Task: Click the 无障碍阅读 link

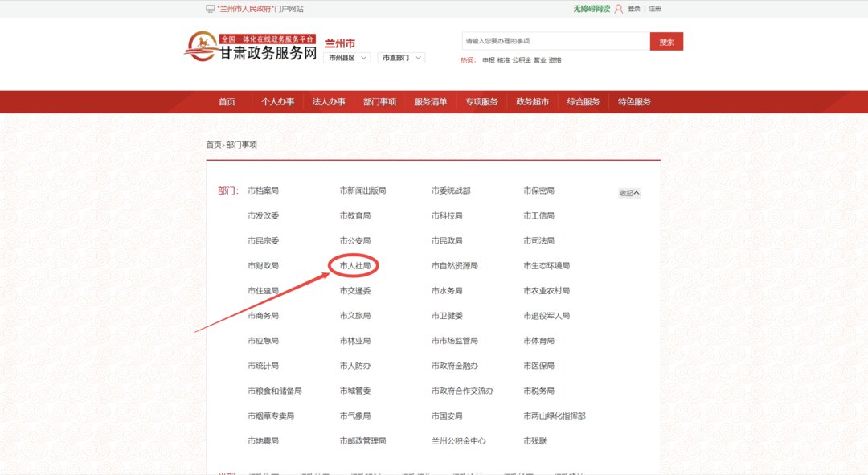Action: coord(592,9)
